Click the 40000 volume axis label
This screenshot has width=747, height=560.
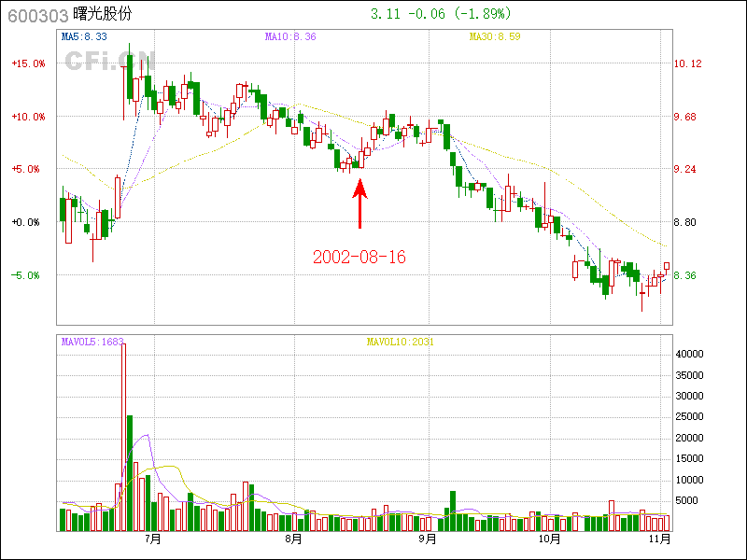tap(689, 354)
